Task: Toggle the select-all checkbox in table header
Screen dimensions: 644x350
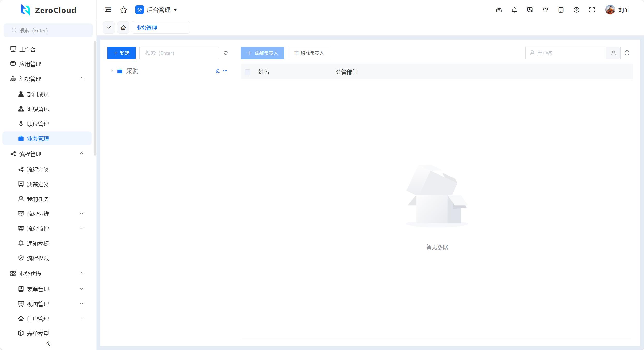Action: pyautogui.click(x=247, y=72)
